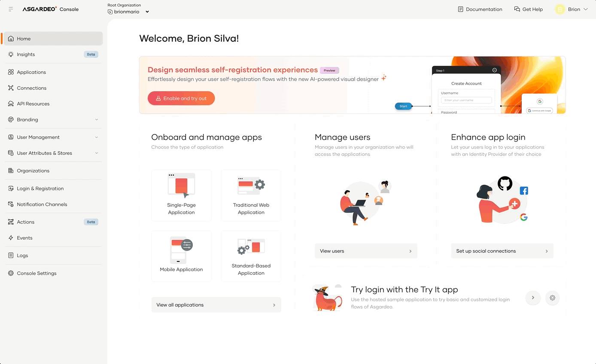The height and width of the screenshot is (364, 596).
Task: Open Try It app settings gear
Action: (x=553, y=298)
